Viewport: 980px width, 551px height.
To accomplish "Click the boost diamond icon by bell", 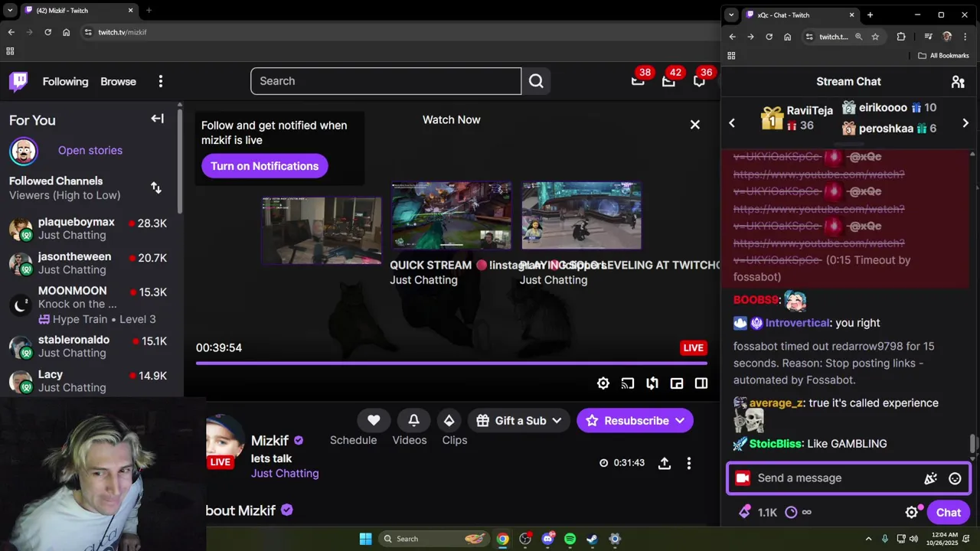I will coord(449,420).
